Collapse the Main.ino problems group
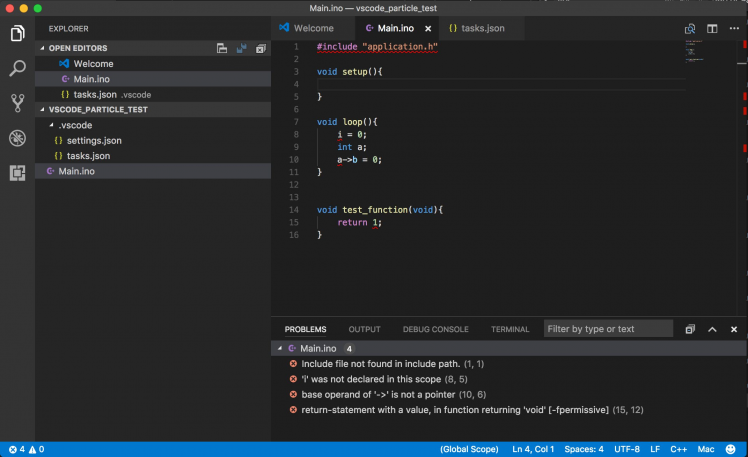 point(279,348)
